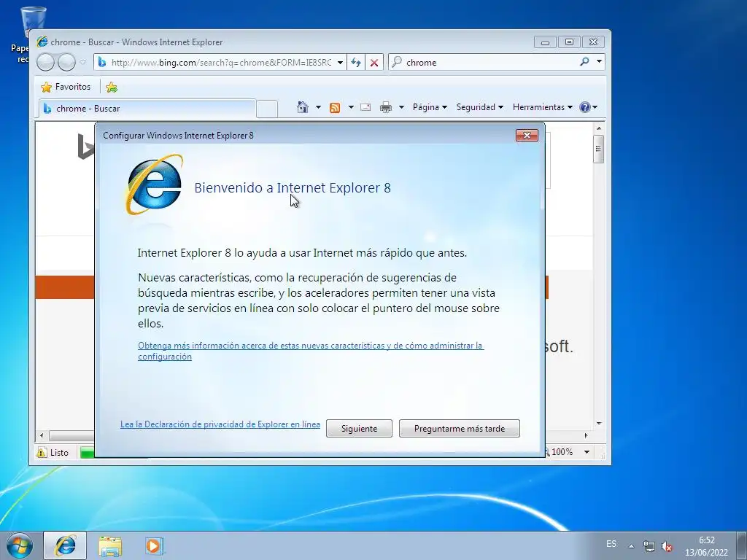The image size is (747, 560).
Task: Click the Forward navigation button
Action: [66, 62]
